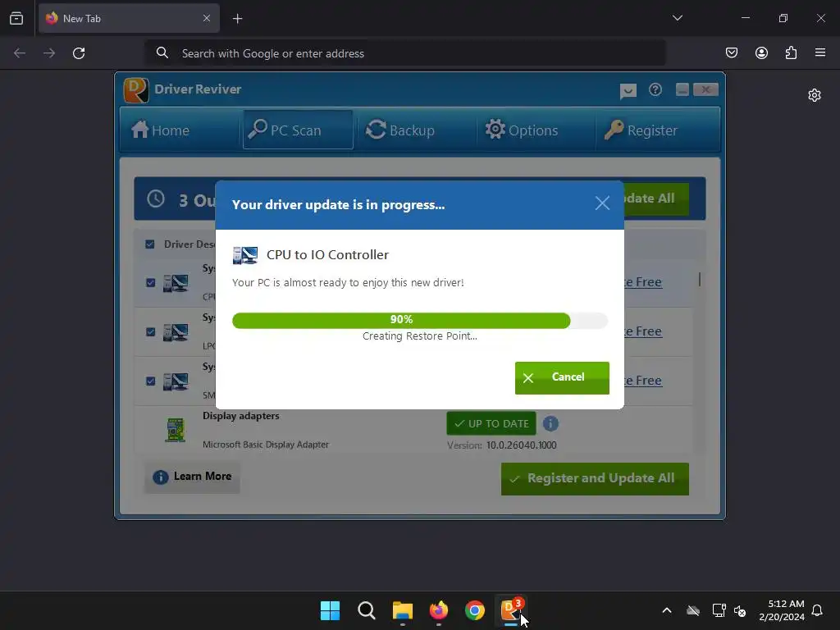Open Firefox recent browsing view icon
The height and width of the screenshot is (630, 840).
click(x=16, y=18)
